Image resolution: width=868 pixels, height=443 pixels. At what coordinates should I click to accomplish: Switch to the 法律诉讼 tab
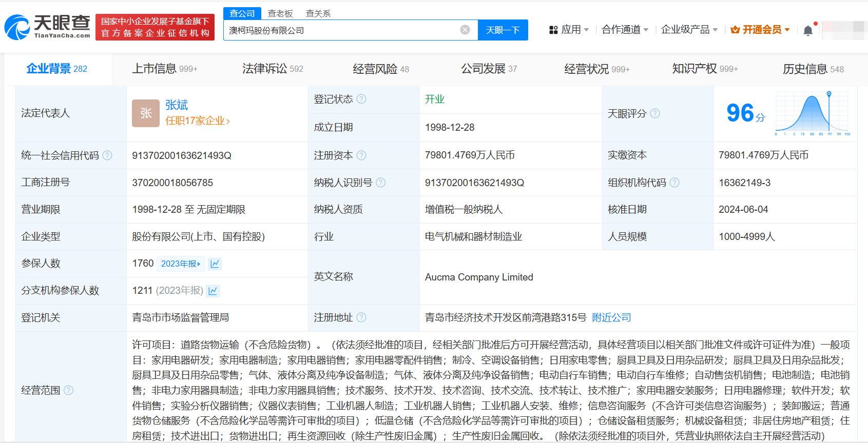click(273, 69)
